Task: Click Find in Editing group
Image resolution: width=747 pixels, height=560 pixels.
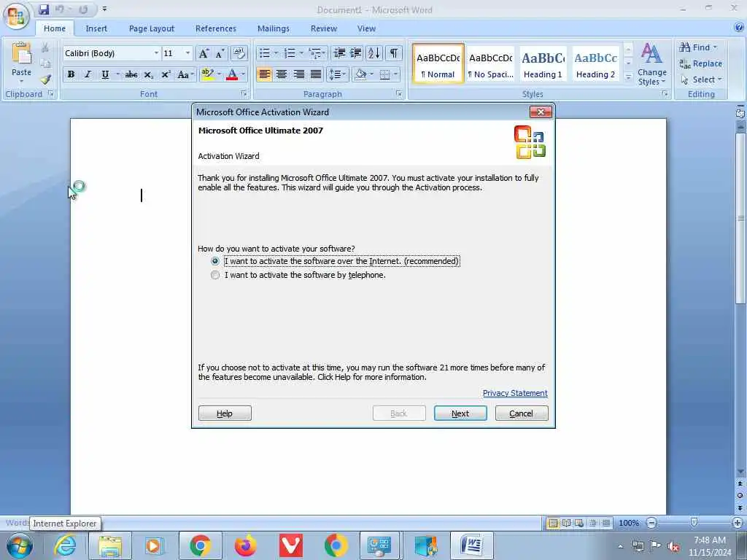Action: [x=698, y=47]
